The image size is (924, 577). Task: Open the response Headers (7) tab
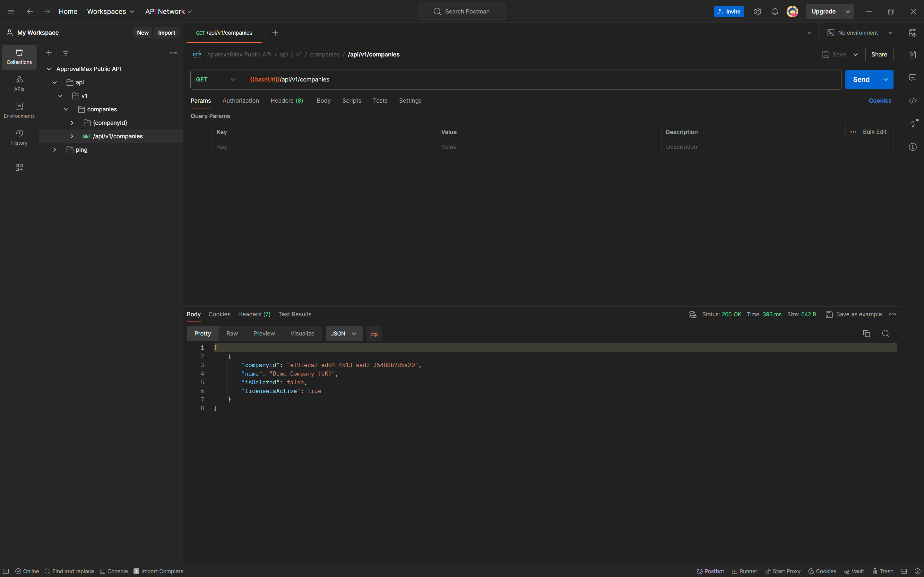pyautogui.click(x=254, y=314)
